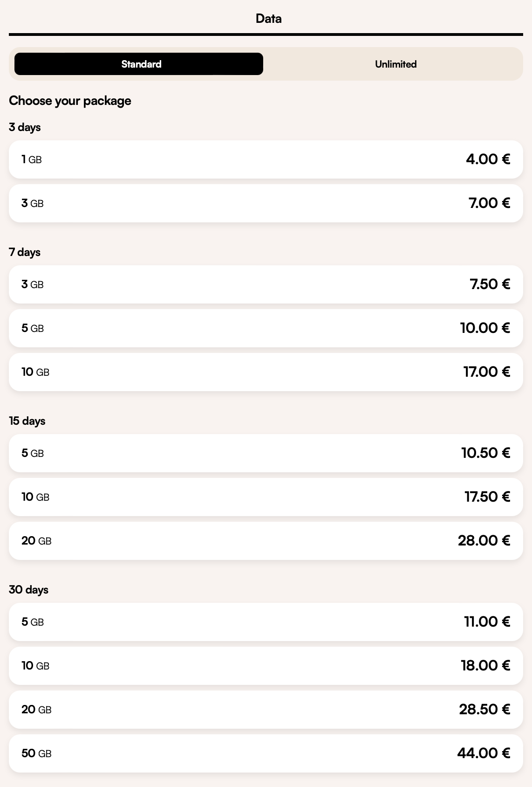Viewport: 532px width, 787px height.
Task: Choose the 20 GB package at 28.00 €
Action: pyautogui.click(x=266, y=541)
